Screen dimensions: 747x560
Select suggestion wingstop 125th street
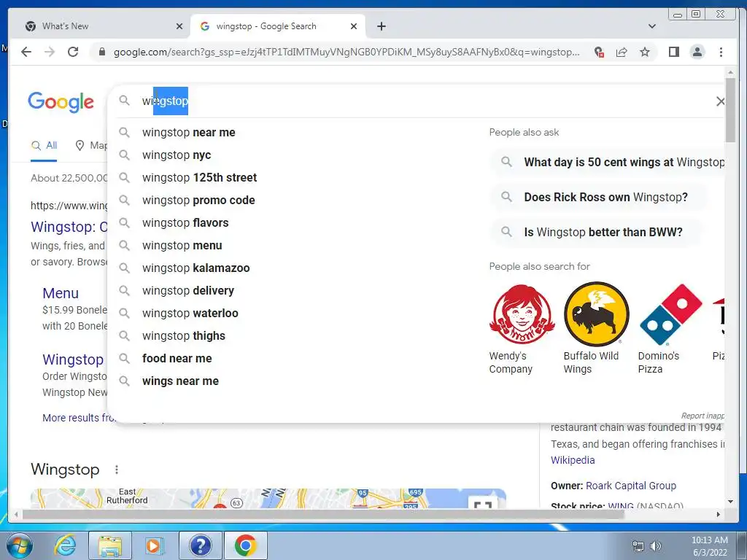[200, 178]
